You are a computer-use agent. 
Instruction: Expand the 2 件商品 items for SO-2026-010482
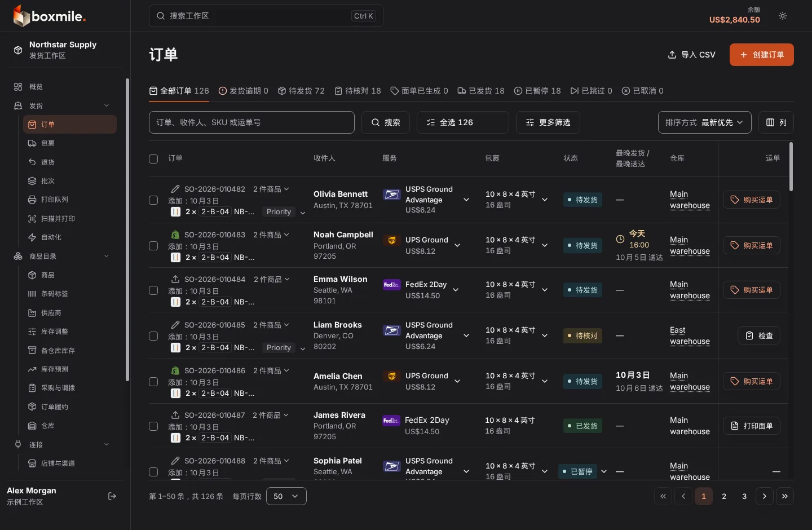[271, 189]
